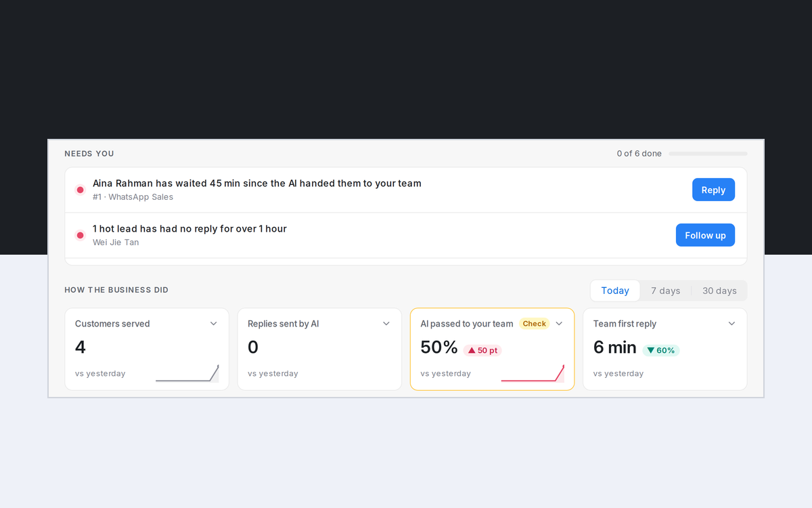Expand the Replies sent by AI chevron
The height and width of the screenshot is (508, 812).
[x=386, y=324]
